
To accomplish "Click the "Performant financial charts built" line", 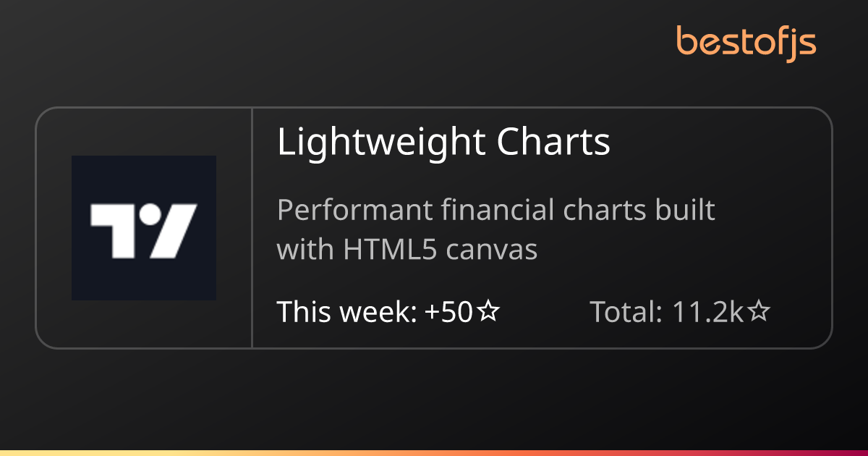I will click(x=496, y=211).
